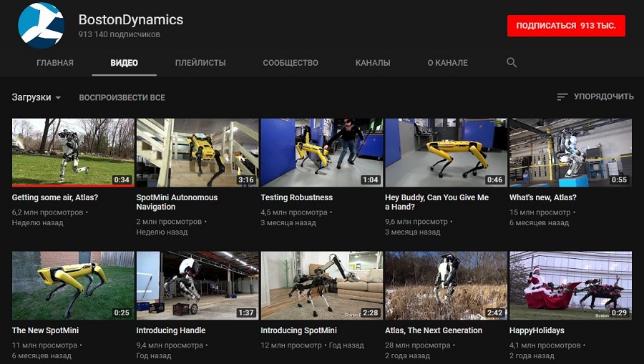The width and height of the screenshot is (644, 364).
Task: Expand the Загрузки dropdown
Action: (36, 97)
